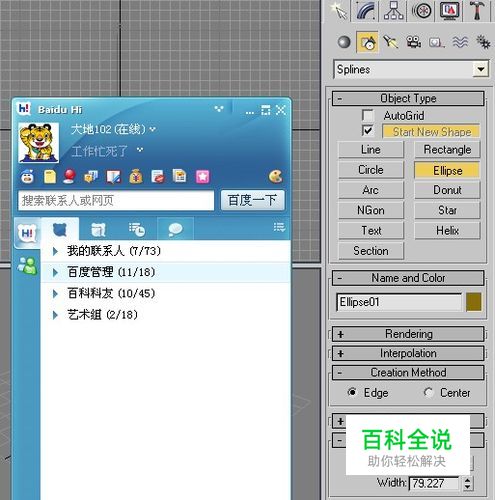The width and height of the screenshot is (495, 500).
Task: Click the Arc spline button
Action: pos(371,190)
